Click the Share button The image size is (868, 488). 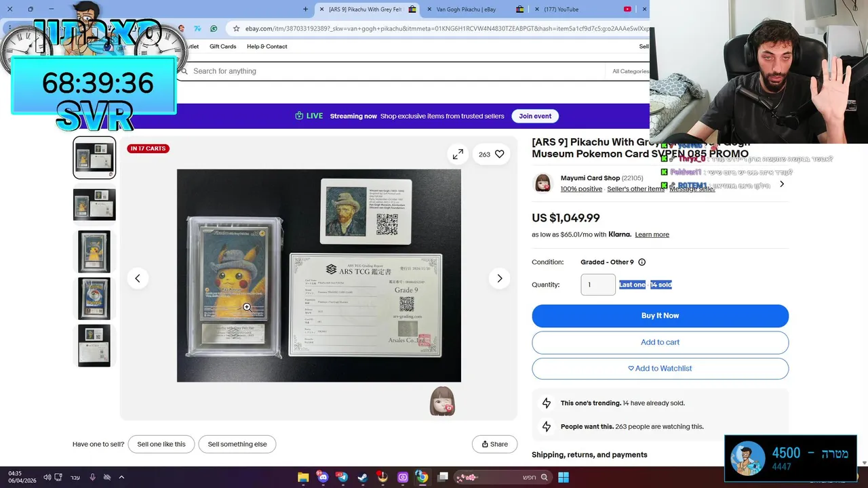(x=494, y=444)
